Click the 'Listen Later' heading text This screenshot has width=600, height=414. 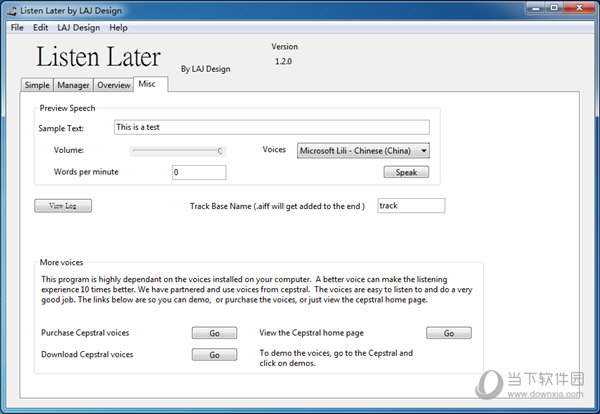coord(98,57)
